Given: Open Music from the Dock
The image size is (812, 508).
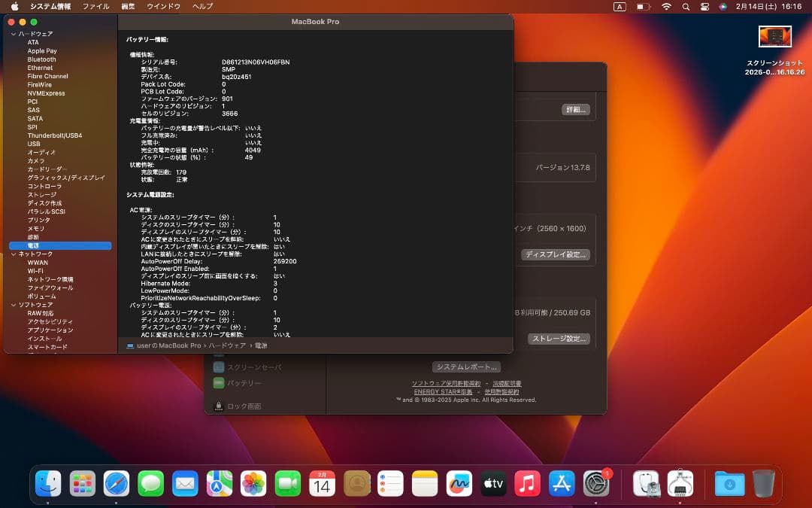Looking at the screenshot, I should 527,484.
